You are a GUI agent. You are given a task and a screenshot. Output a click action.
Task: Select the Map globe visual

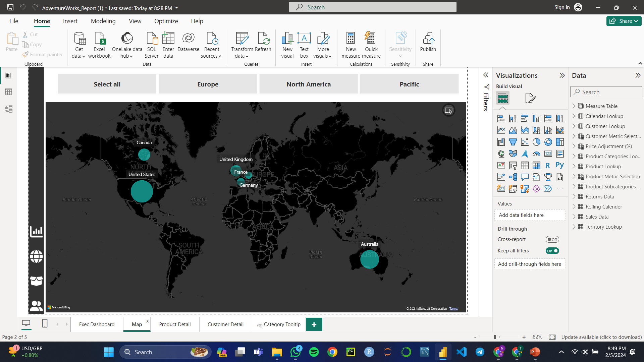click(501, 154)
